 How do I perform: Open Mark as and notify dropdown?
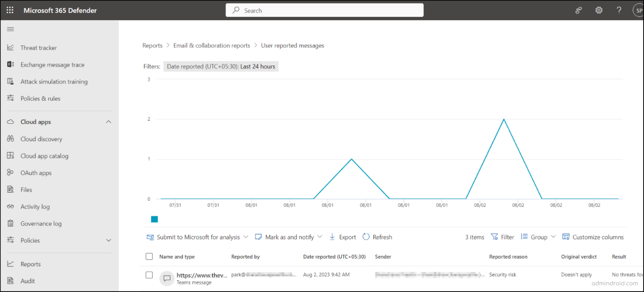coord(288,237)
